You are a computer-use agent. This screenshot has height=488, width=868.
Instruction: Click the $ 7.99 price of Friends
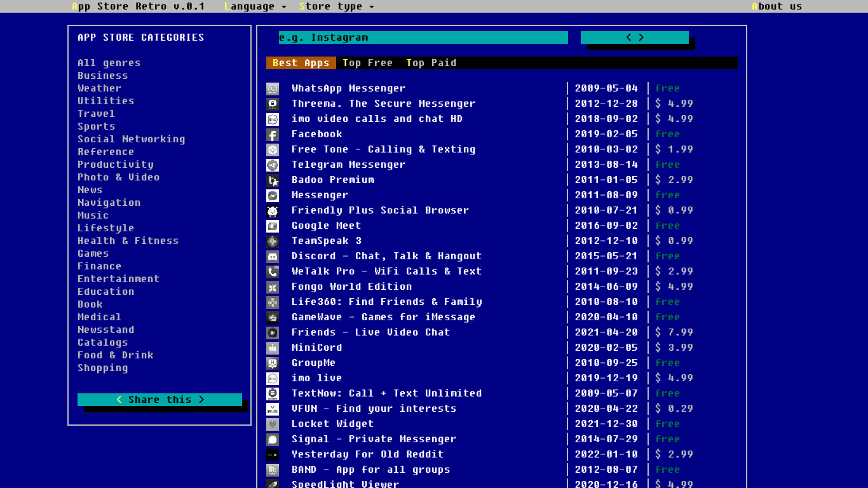pyautogui.click(x=674, y=332)
